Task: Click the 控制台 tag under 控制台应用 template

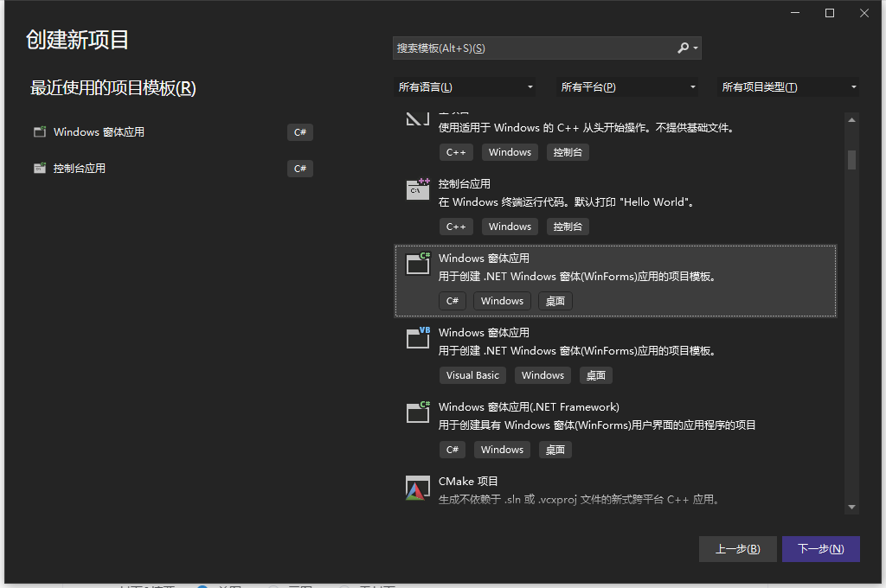Action: click(x=568, y=227)
